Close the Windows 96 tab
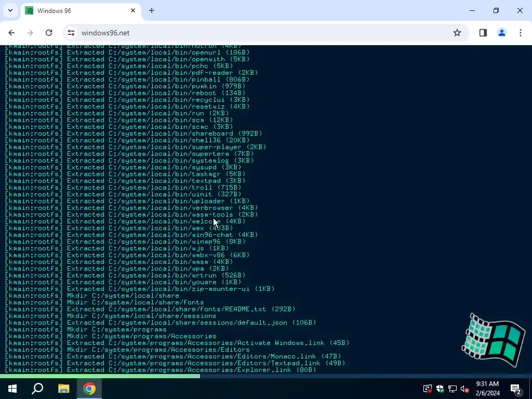Screen dimensions: 532x399 point(133,10)
